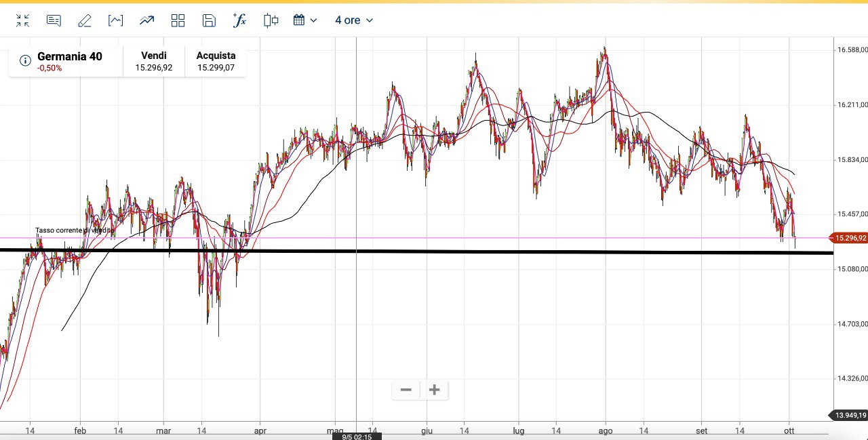Image resolution: width=868 pixels, height=440 pixels.
Task: Expand the 4 ore timeframe dropdown
Action: point(354,20)
